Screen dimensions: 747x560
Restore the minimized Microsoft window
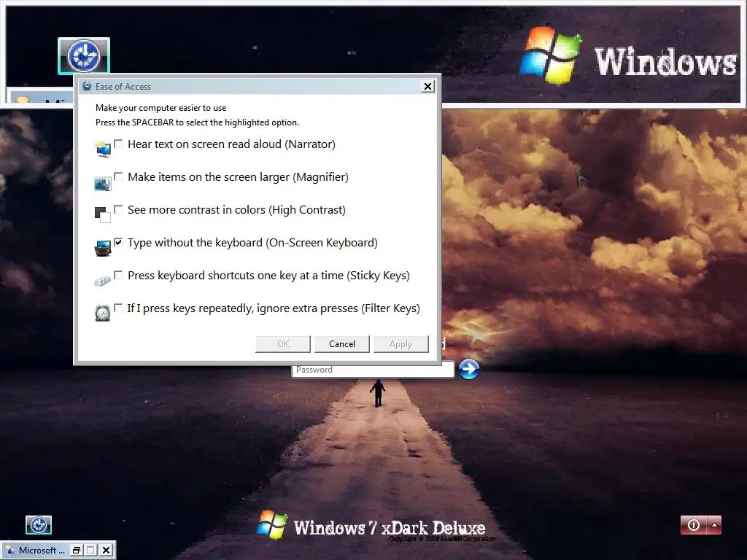click(x=76, y=551)
